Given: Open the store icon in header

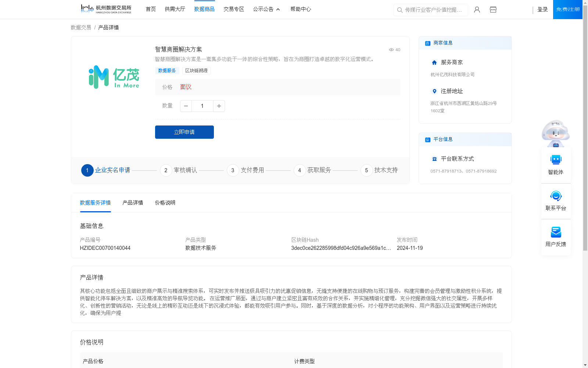Looking at the screenshot, I should tap(493, 10).
